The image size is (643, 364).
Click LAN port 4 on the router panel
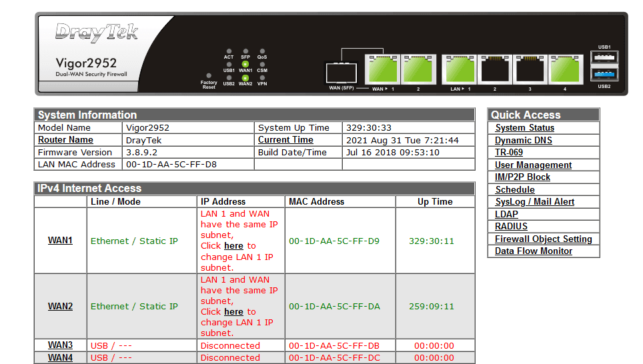click(x=565, y=69)
